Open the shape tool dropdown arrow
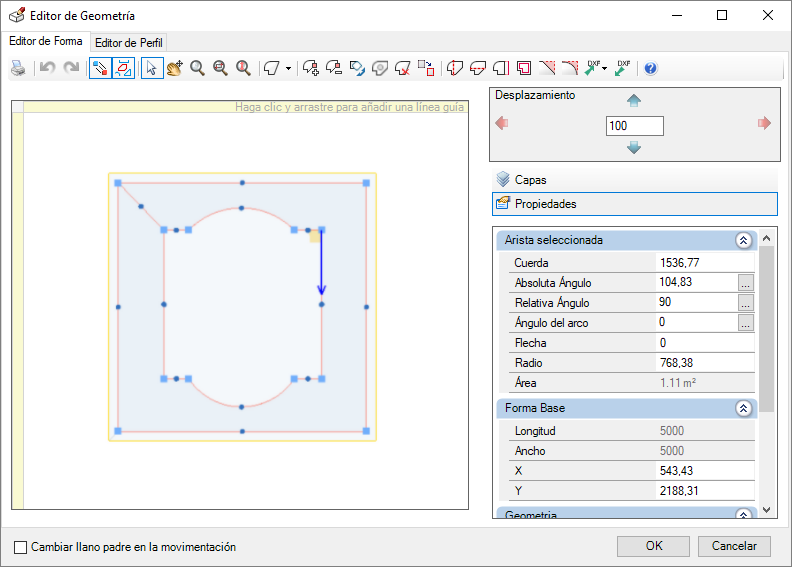The image size is (792, 567). click(x=289, y=69)
